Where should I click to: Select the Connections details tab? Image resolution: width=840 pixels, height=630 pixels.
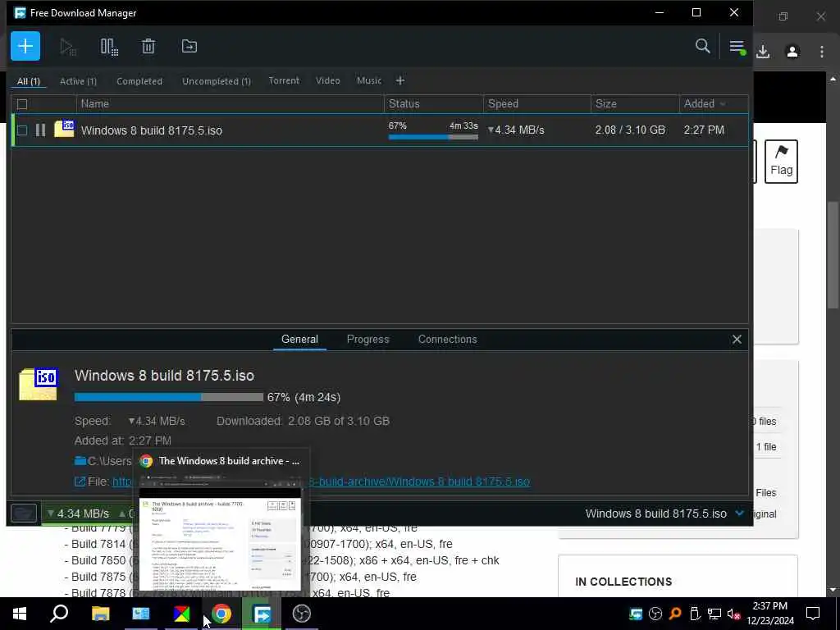[447, 340]
